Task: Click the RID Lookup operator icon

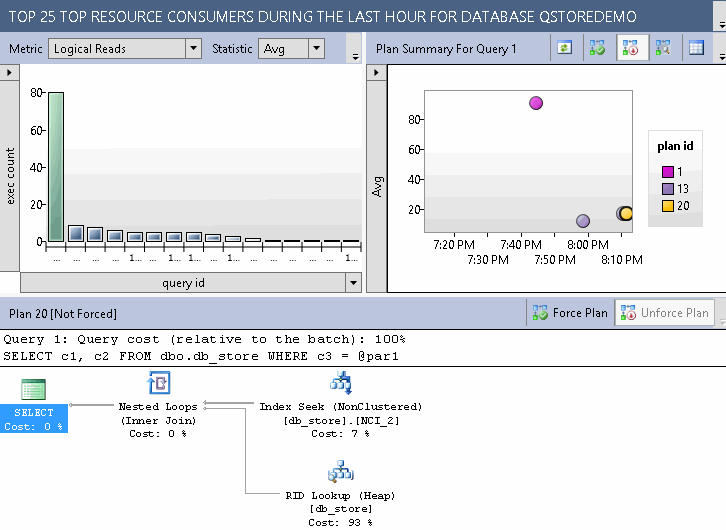Action: 341,471
